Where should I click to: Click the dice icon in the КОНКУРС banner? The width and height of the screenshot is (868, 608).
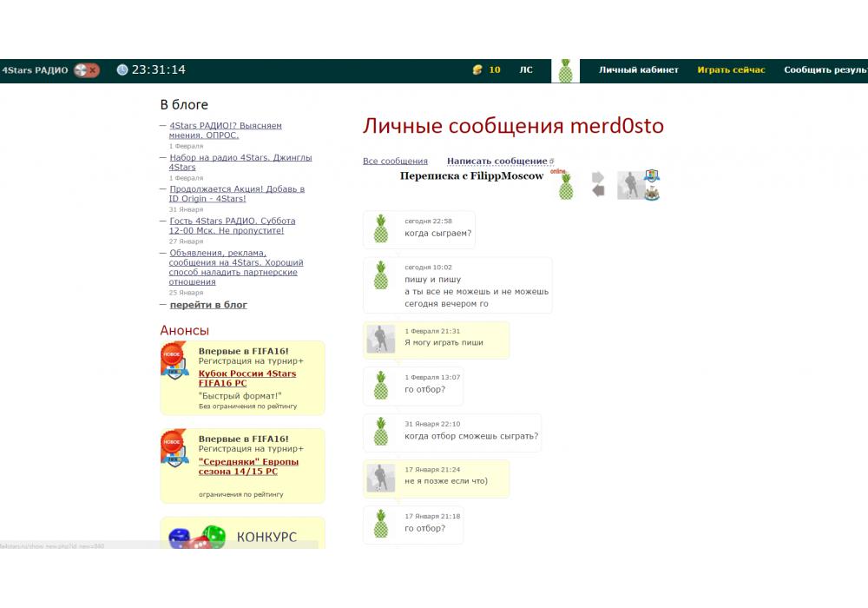pos(197,537)
